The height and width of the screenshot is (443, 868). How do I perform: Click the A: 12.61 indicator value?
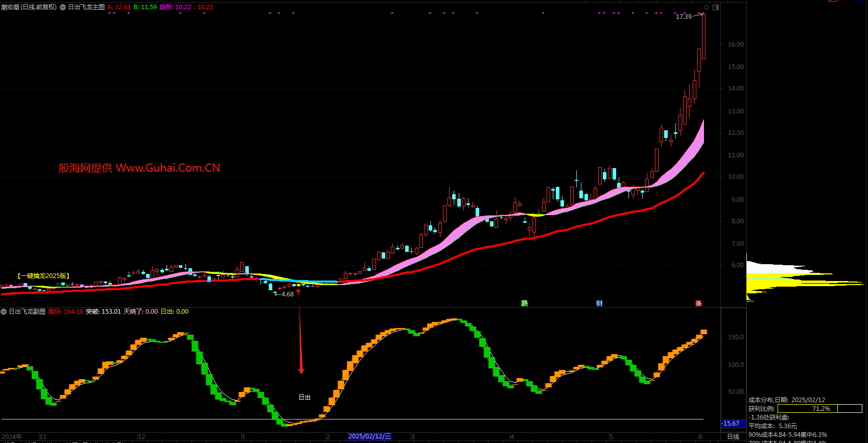coord(119,7)
